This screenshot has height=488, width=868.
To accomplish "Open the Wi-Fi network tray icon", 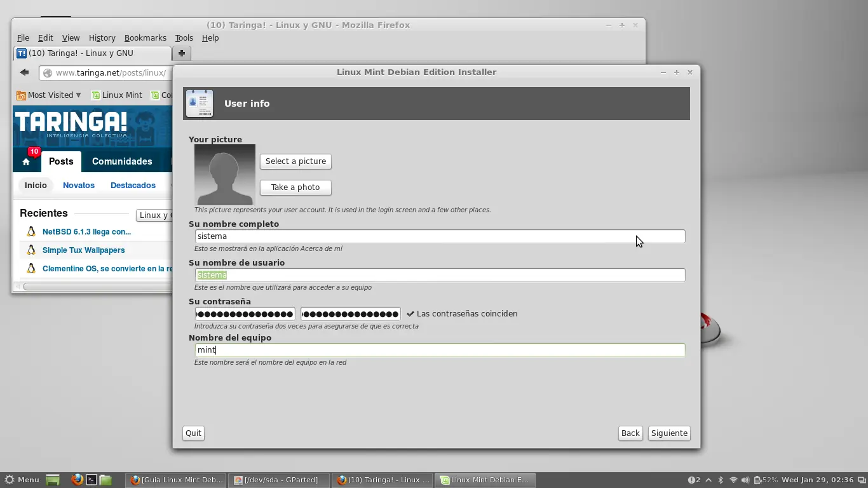I will click(733, 480).
